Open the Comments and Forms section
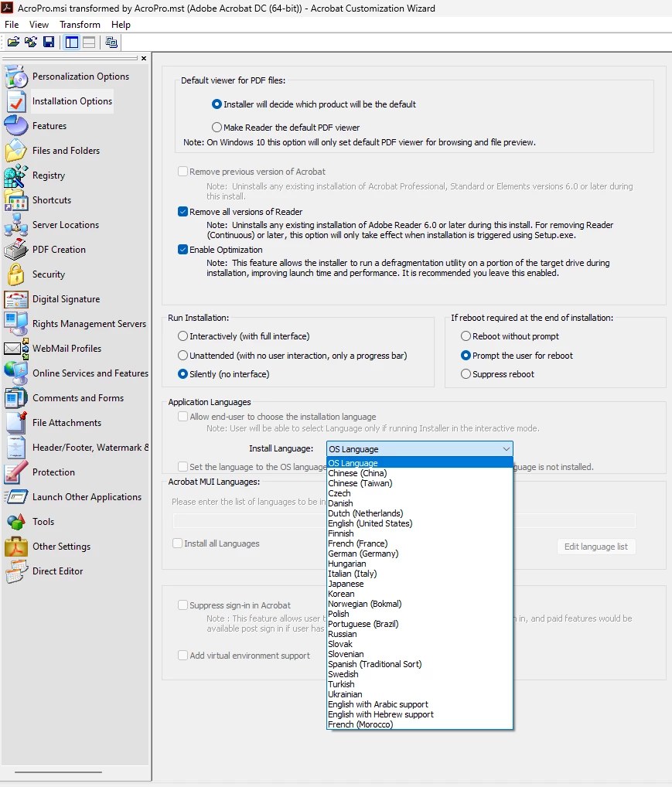Viewport: 672px width, 787px height. (78, 398)
